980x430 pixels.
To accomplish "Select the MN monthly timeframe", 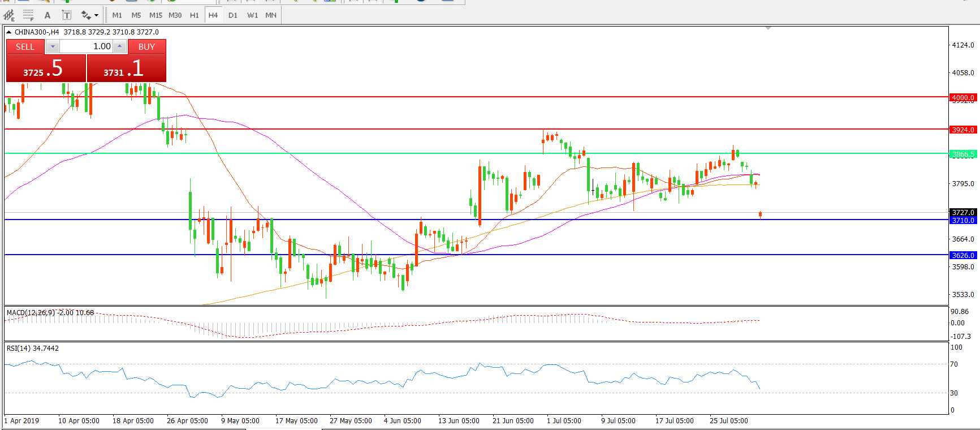I will click(271, 15).
